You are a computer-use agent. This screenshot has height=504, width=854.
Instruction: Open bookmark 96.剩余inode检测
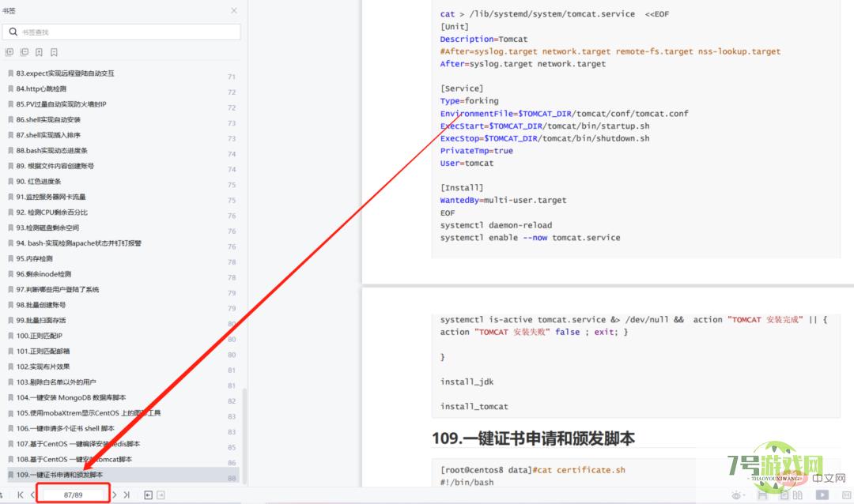(x=43, y=274)
